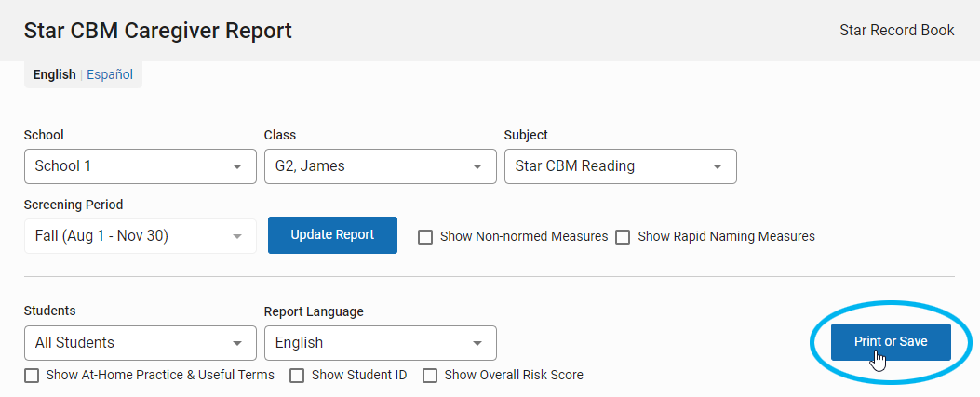The width and height of the screenshot is (980, 397).
Task: Enable Show Non-normed Measures checkbox
Action: (425, 237)
